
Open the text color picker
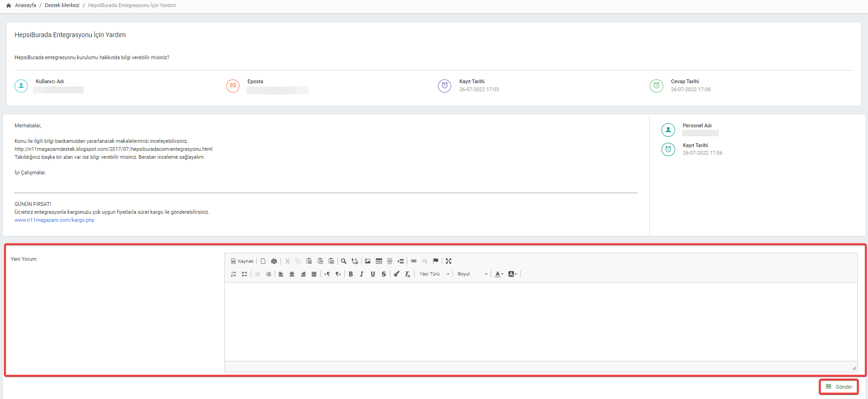499,274
